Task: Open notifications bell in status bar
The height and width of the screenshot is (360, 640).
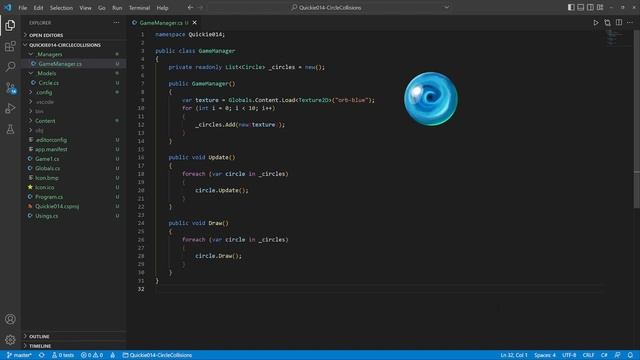Action: (630, 355)
